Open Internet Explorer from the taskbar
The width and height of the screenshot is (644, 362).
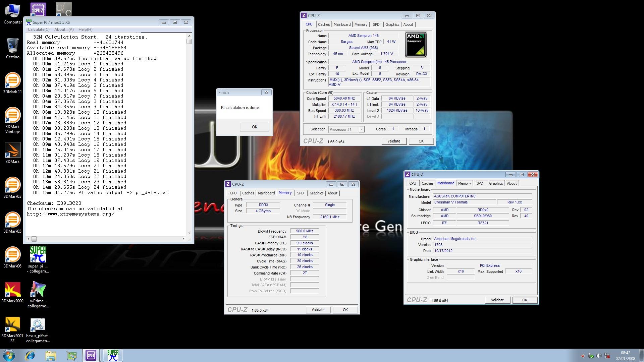coord(30,355)
